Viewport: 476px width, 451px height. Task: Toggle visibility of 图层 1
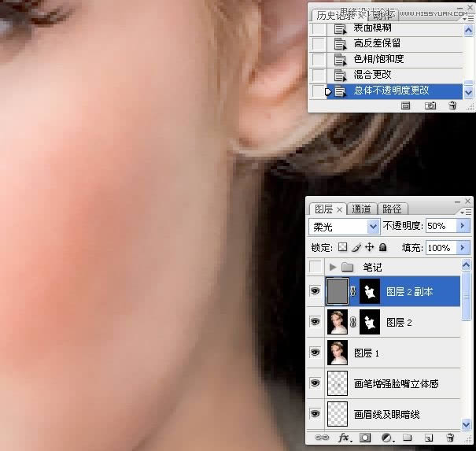coord(315,353)
